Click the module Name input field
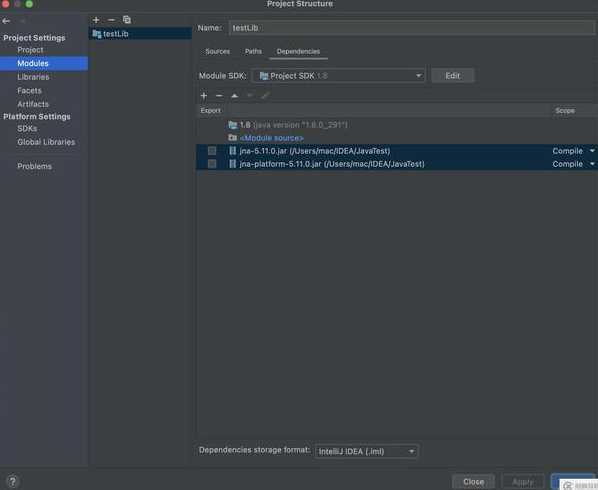Screen dimensions: 598x490 [412, 28]
